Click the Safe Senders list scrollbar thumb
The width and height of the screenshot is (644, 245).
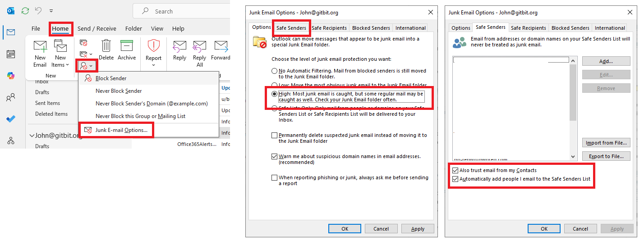[573, 92]
